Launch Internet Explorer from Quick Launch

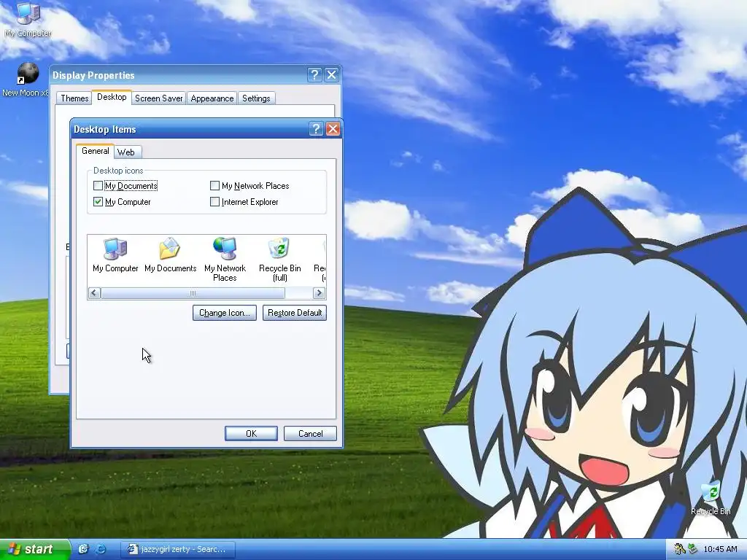pyautogui.click(x=101, y=549)
